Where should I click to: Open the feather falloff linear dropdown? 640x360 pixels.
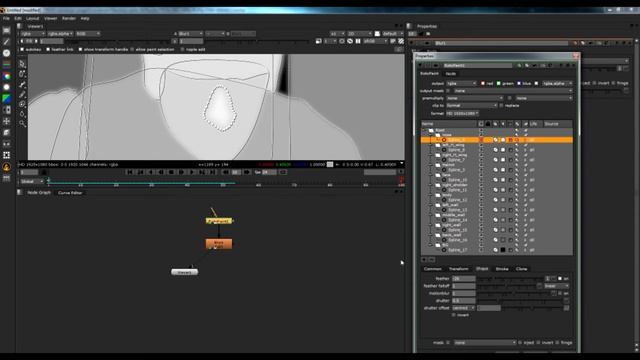point(556,286)
